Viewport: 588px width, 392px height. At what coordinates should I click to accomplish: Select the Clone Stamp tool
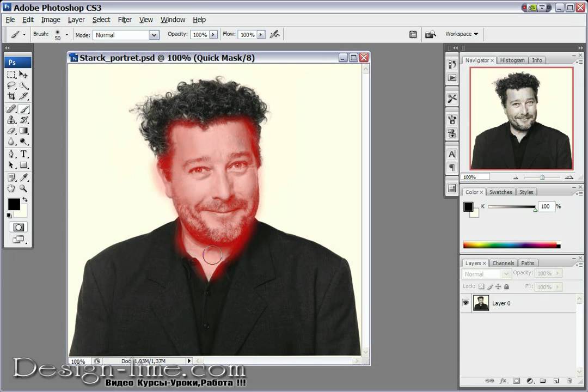[x=11, y=120]
